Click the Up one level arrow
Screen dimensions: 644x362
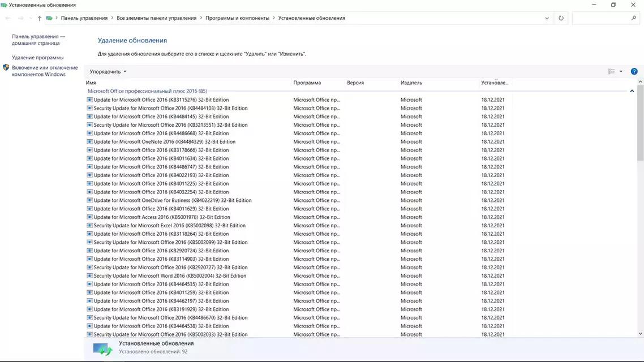(40, 18)
